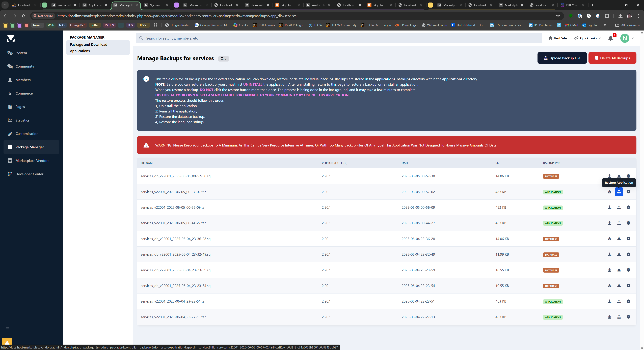Delete services_db_v22001_2025-06-05_00-57-30.sql backup
The height and width of the screenshot is (350, 644).
[629, 176]
